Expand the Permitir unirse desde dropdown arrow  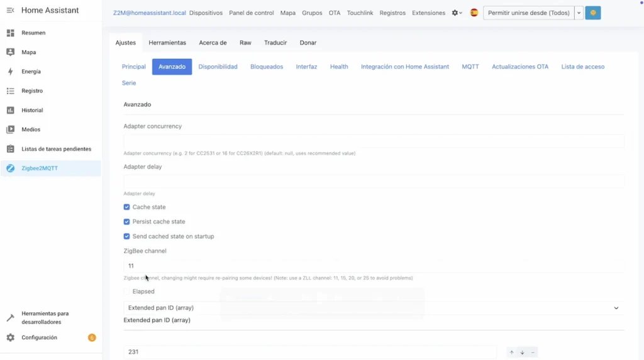(579, 13)
